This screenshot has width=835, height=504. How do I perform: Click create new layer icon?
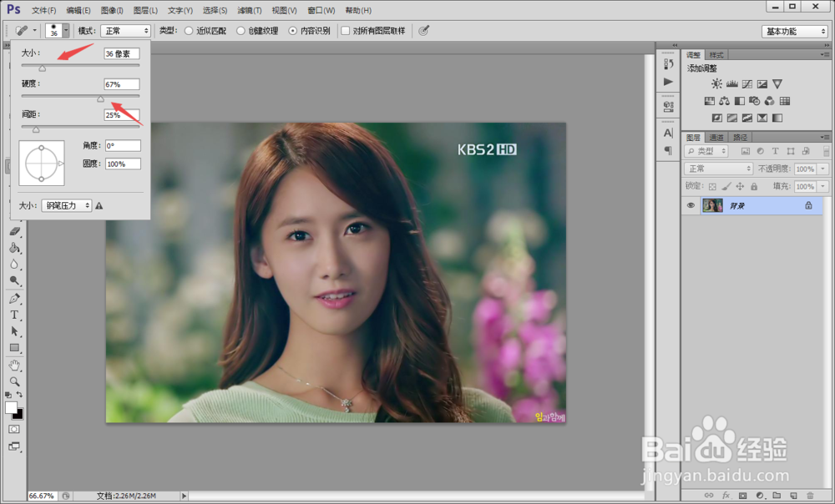(x=793, y=495)
